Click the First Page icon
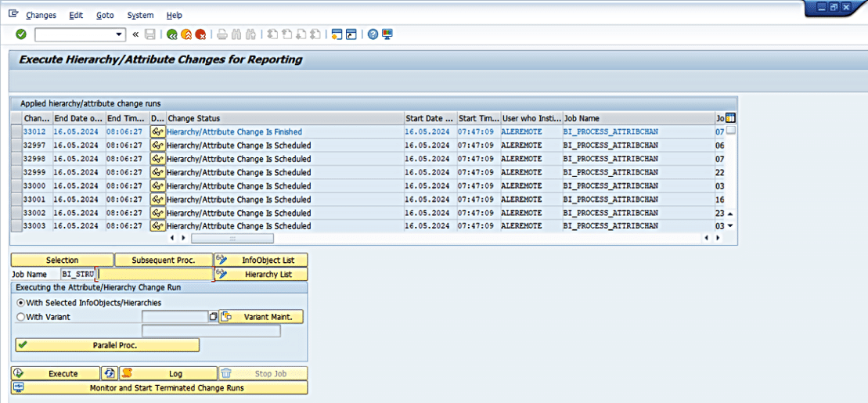 pyautogui.click(x=272, y=35)
